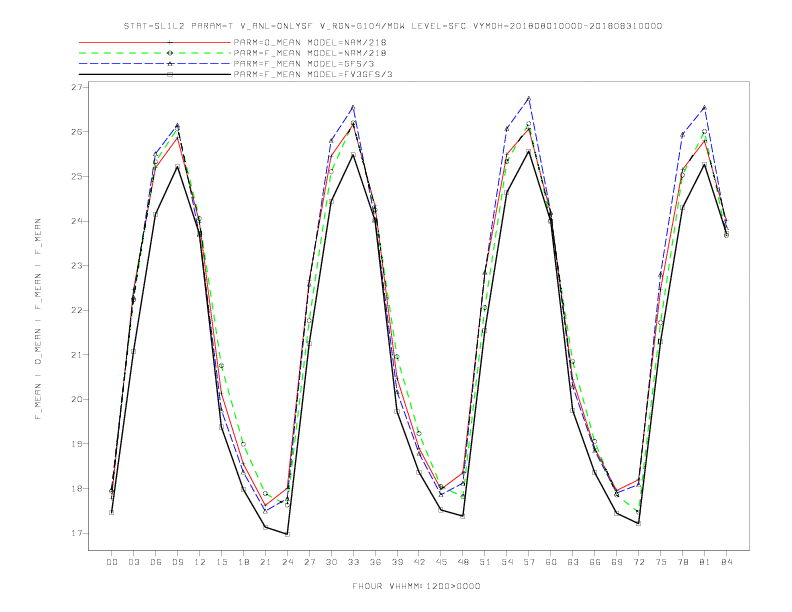Click X-axis tick label 66
The width and height of the screenshot is (792, 612).
point(595,562)
